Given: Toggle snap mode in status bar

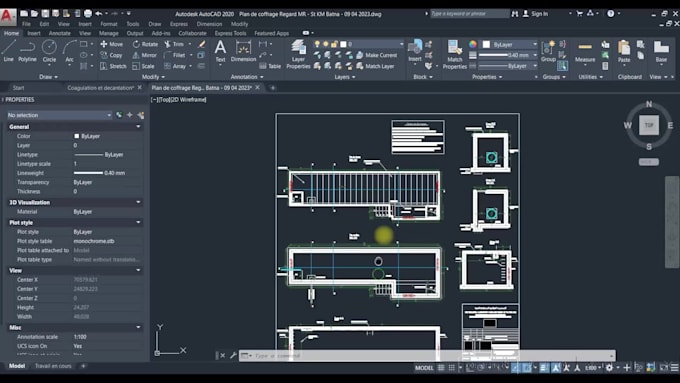Looking at the screenshot, I should pos(451,368).
